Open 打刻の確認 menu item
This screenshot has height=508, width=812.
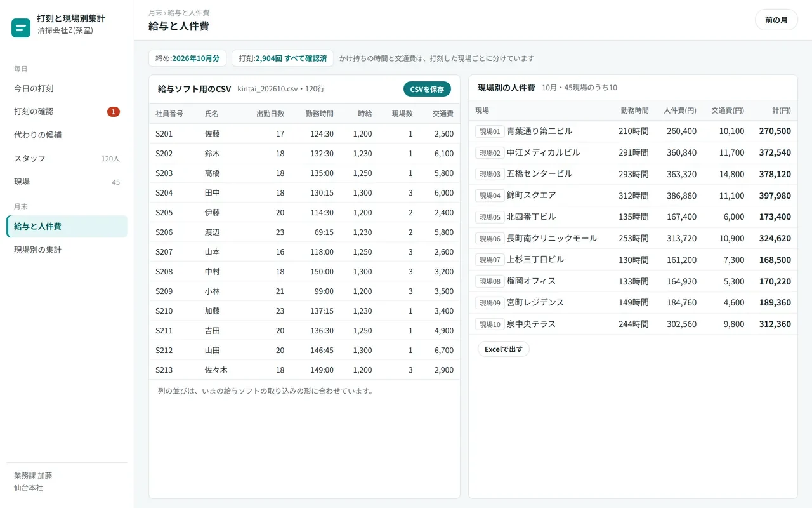pos(67,112)
